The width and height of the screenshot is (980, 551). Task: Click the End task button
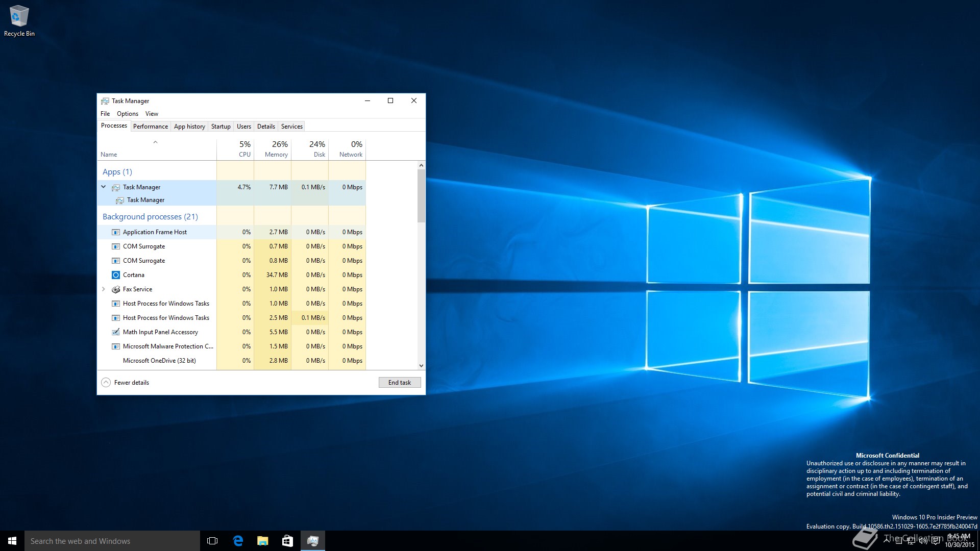(x=400, y=383)
